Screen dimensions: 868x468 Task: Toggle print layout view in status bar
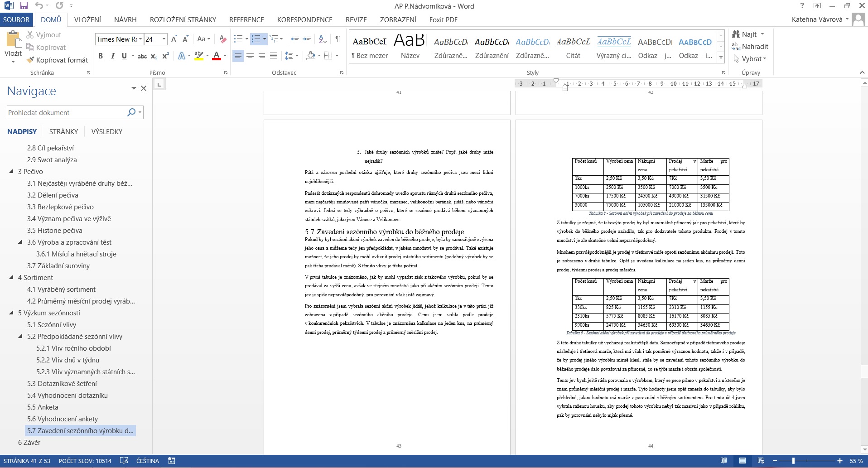point(743,461)
